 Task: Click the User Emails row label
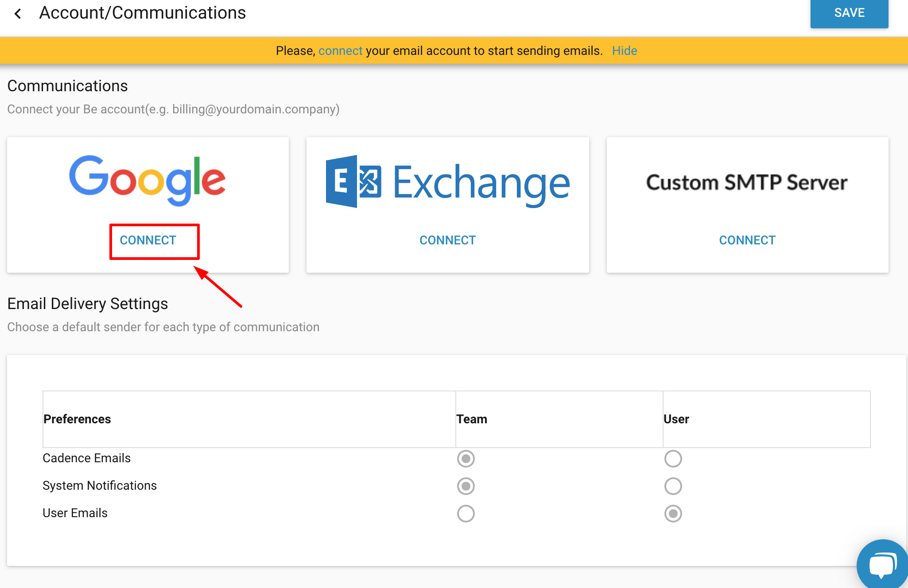coord(75,513)
